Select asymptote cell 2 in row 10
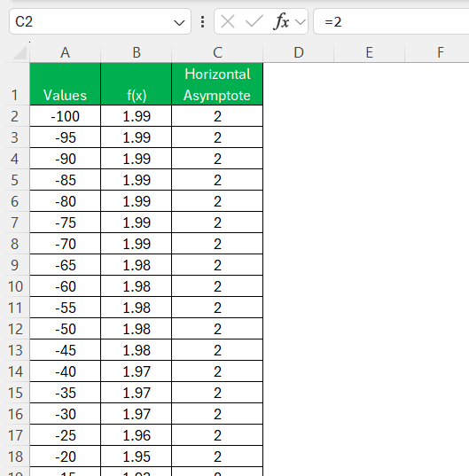The width and height of the screenshot is (469, 476). coord(217,286)
